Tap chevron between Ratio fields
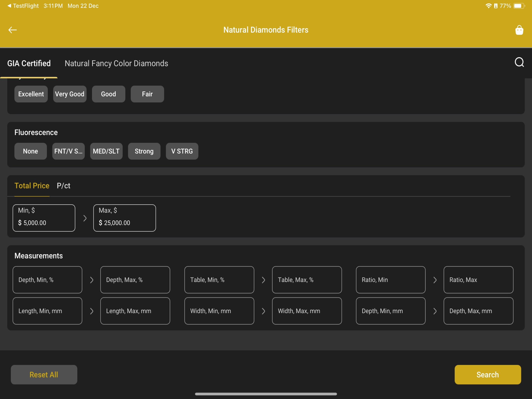The height and width of the screenshot is (399, 532). click(435, 280)
